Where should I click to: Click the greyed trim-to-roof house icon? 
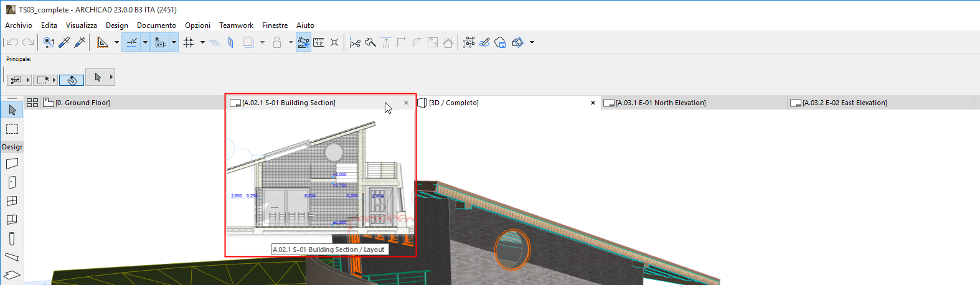(x=448, y=42)
